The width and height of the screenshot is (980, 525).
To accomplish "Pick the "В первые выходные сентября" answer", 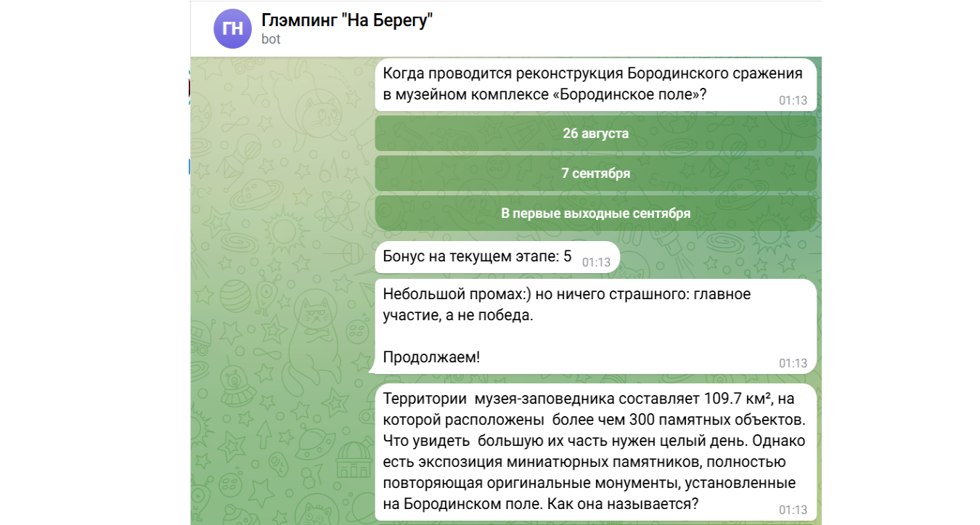I will (595, 213).
